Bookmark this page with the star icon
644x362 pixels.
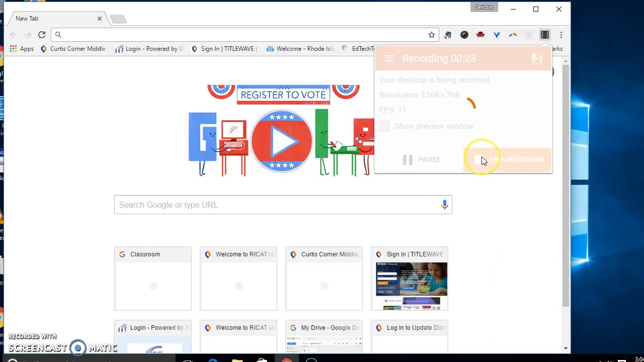pyautogui.click(x=431, y=35)
